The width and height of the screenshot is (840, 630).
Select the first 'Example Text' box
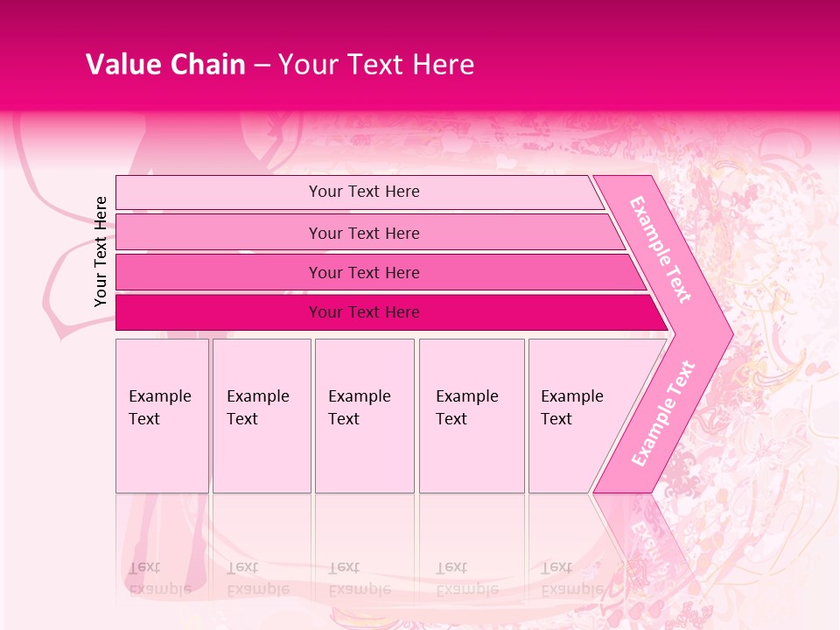click(162, 416)
